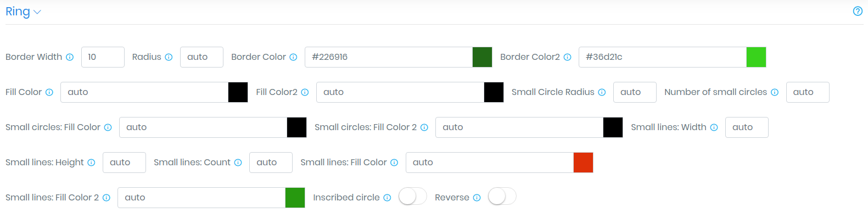Collapse the Ring section chevron
The height and width of the screenshot is (218, 868).
tap(37, 12)
